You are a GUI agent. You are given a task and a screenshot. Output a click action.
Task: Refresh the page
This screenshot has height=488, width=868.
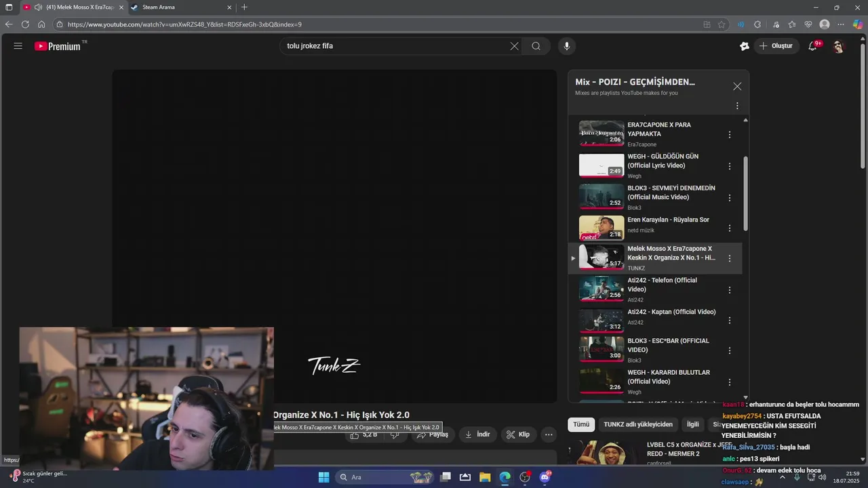[25, 24]
